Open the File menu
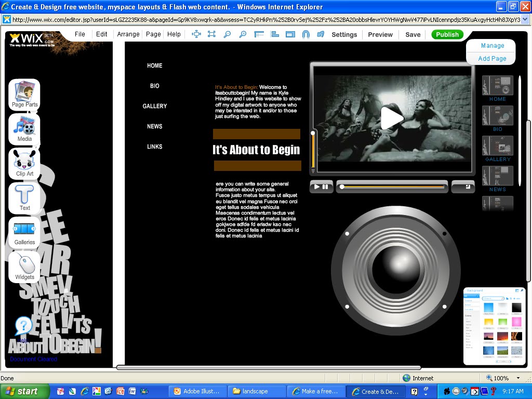This screenshot has height=399, width=532. click(79, 34)
